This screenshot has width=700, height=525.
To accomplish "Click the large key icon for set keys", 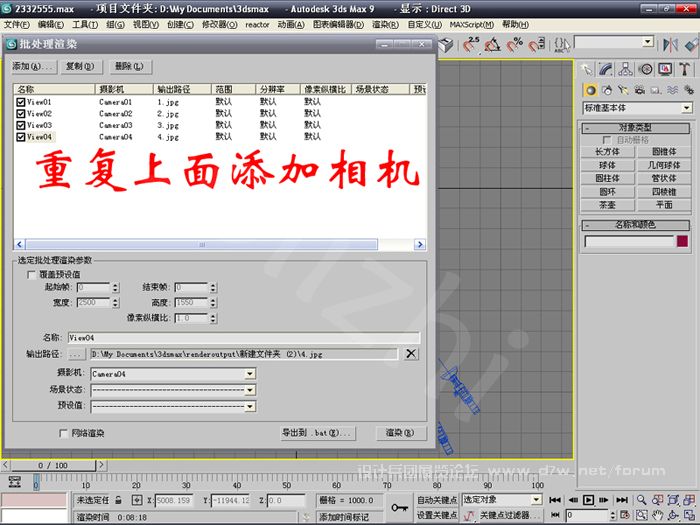I will pos(400,508).
